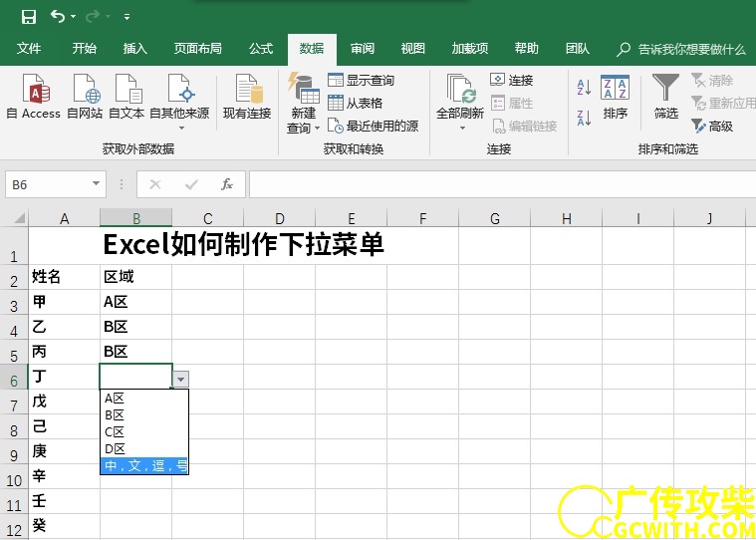Click the cell B6 dropdown arrow
Screen dimensions: 756x540
click(x=181, y=380)
